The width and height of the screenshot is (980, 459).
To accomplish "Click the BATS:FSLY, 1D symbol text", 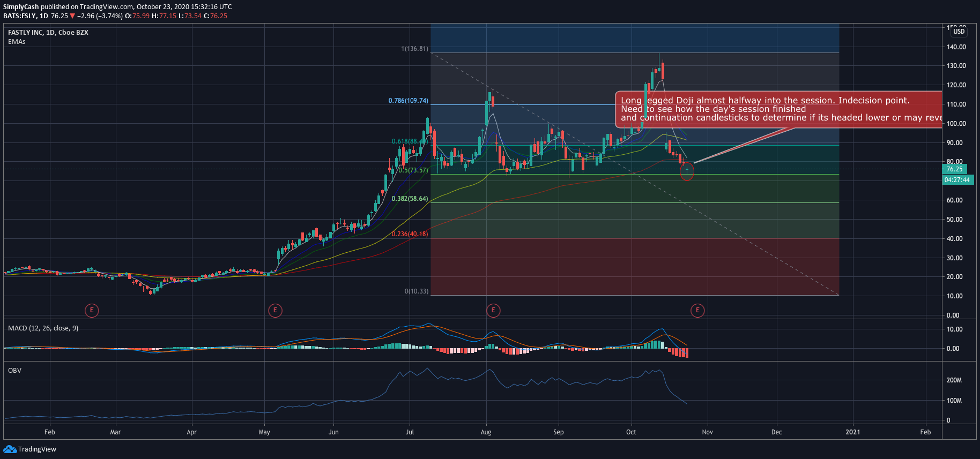I will pyautogui.click(x=26, y=16).
